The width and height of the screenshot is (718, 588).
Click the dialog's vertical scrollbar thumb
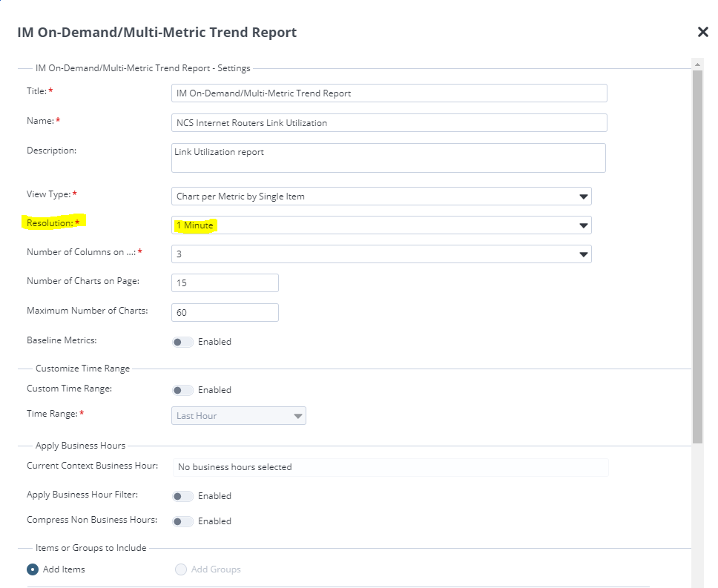click(x=697, y=252)
